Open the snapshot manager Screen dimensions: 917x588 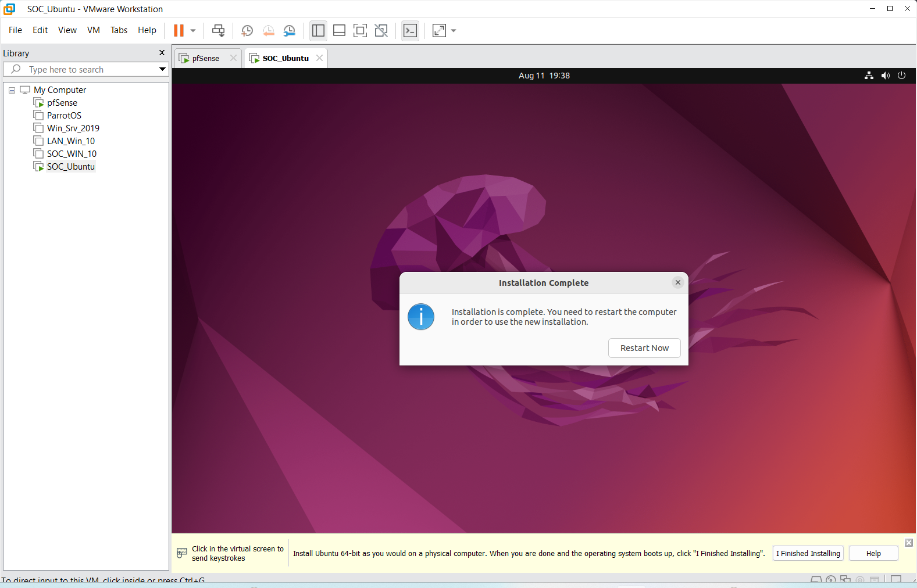289,30
